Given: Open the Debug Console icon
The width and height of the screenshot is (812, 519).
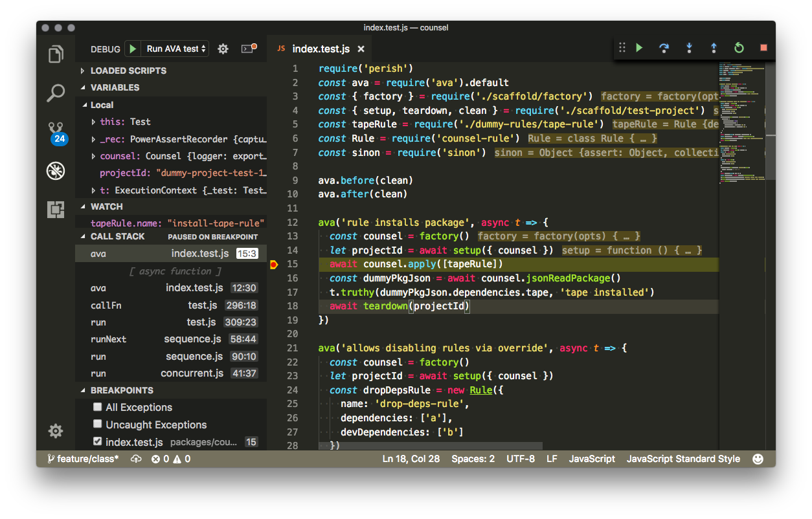Looking at the screenshot, I should pyautogui.click(x=249, y=49).
